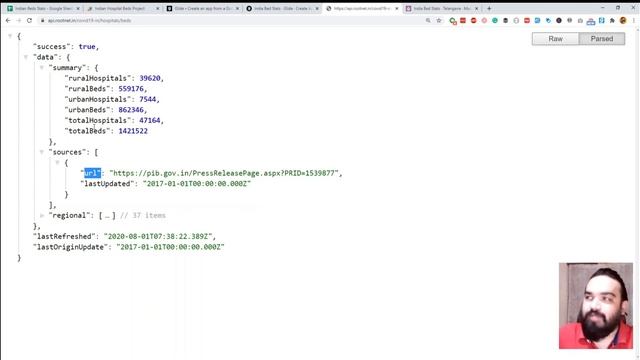
Task: Click the highlighted "url" key
Action: click(x=91, y=173)
